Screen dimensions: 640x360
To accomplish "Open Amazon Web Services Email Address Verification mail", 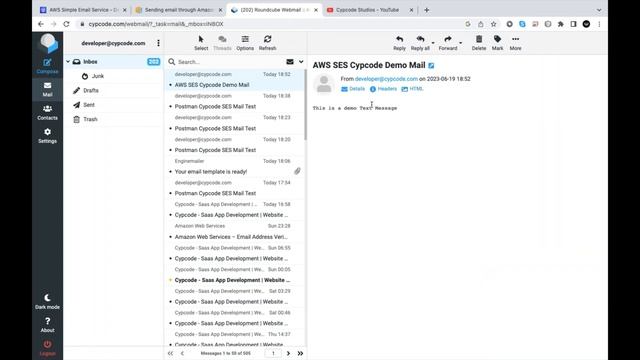I will 234,231.
